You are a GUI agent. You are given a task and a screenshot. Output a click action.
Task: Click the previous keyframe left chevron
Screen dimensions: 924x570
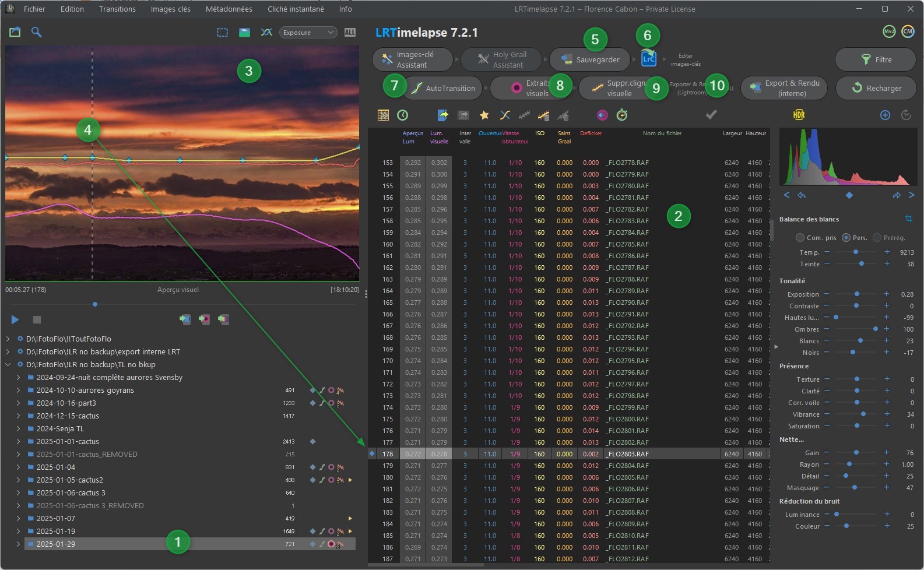pyautogui.click(x=786, y=195)
